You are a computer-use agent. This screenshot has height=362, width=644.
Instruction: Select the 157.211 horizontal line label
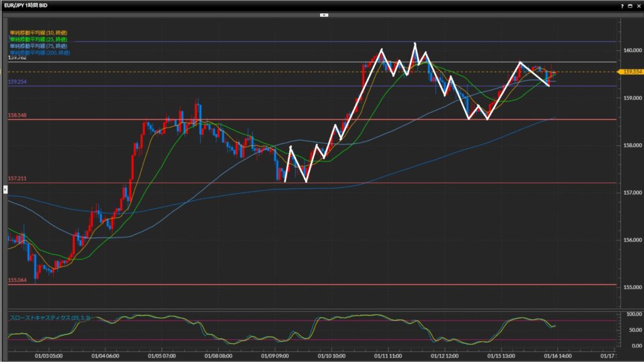pos(17,179)
